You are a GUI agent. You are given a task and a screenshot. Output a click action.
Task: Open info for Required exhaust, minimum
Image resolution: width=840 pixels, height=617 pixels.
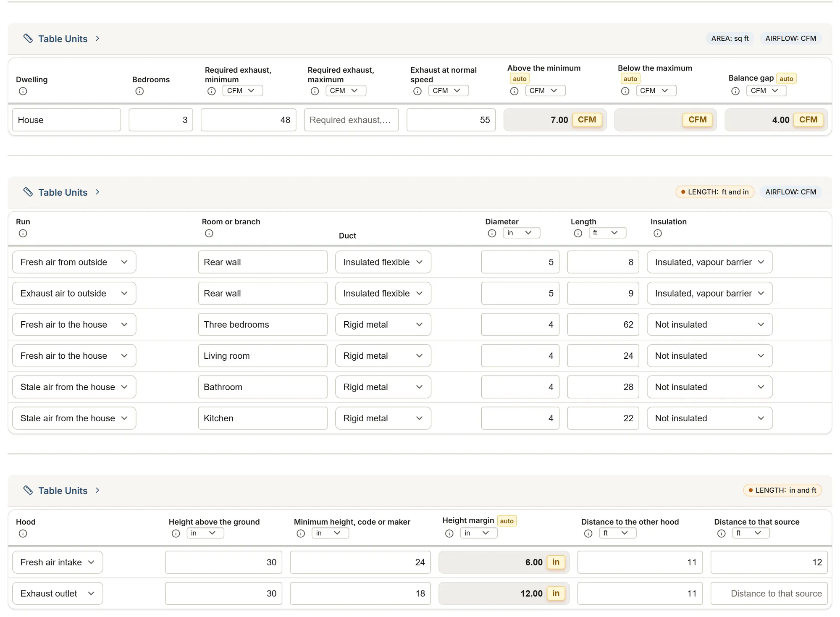212,91
